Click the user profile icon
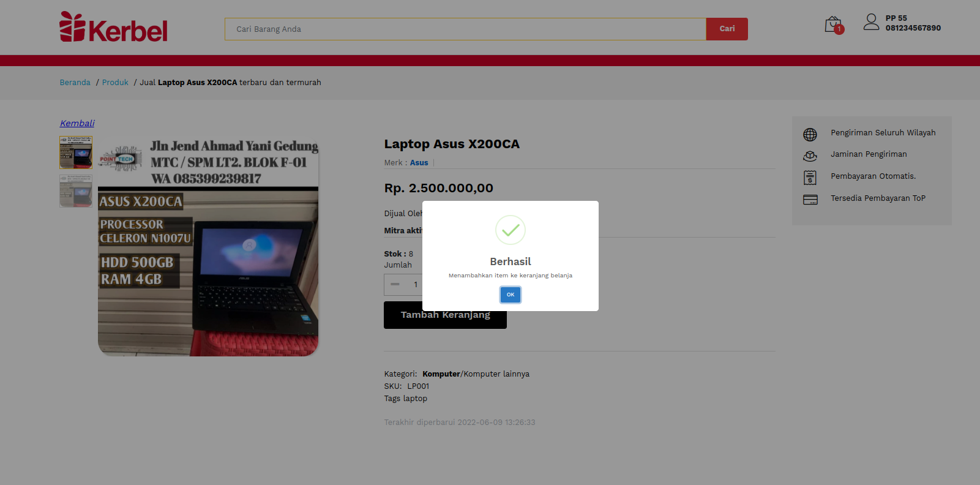980x485 pixels. click(871, 22)
